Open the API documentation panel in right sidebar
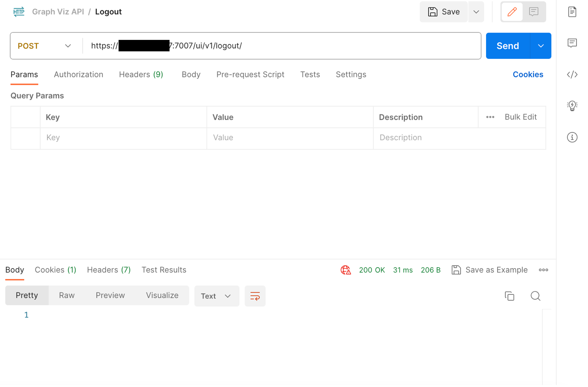588x387 pixels. tap(572, 12)
